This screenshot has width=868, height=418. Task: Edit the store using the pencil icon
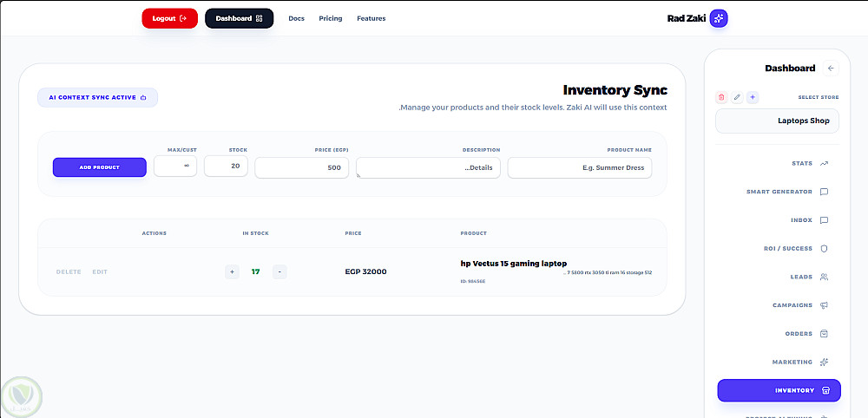[x=737, y=97]
